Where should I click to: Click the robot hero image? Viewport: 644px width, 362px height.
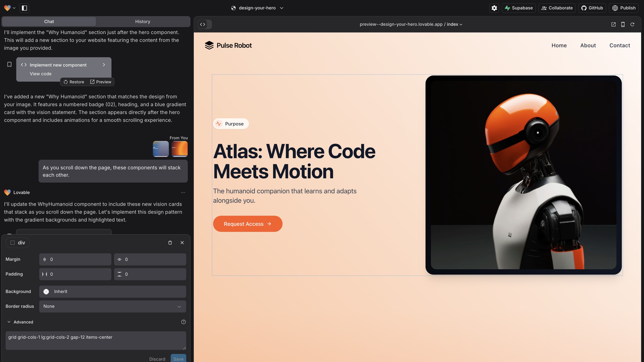click(x=523, y=175)
